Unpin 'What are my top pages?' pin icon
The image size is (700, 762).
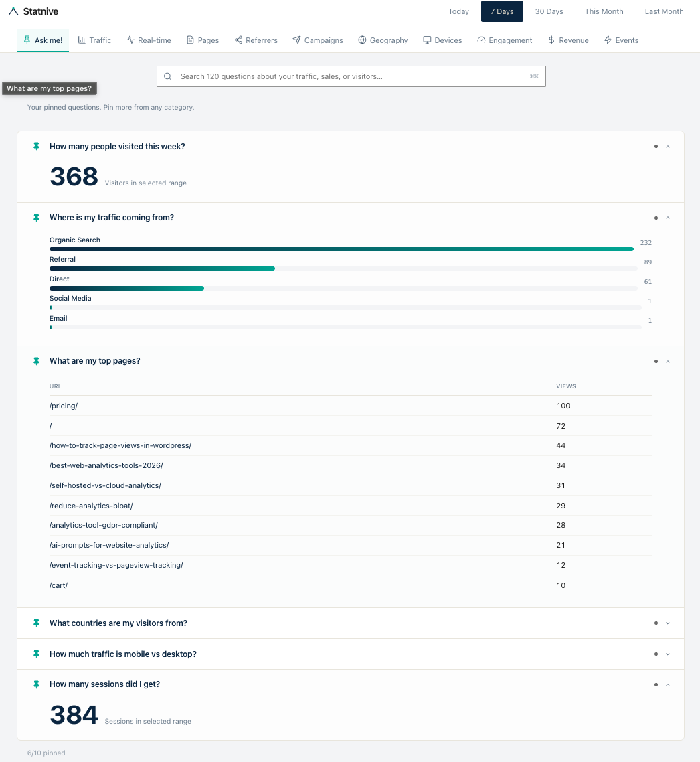[x=36, y=361]
